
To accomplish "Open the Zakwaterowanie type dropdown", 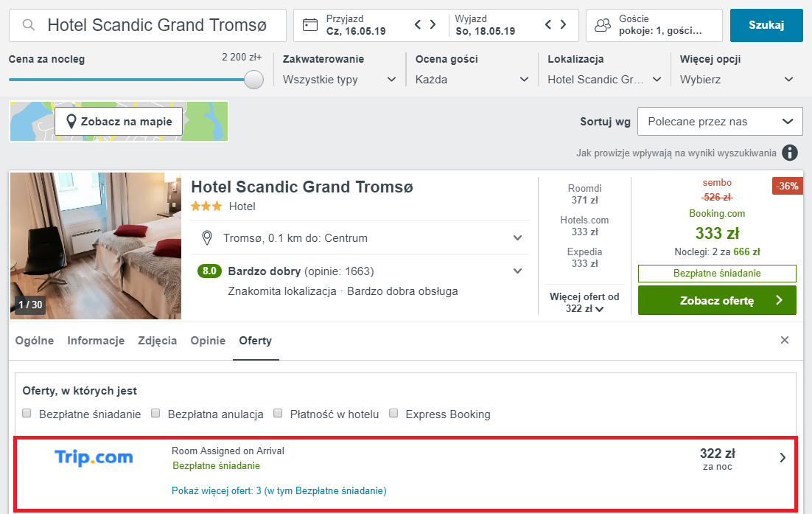I will pos(340,80).
